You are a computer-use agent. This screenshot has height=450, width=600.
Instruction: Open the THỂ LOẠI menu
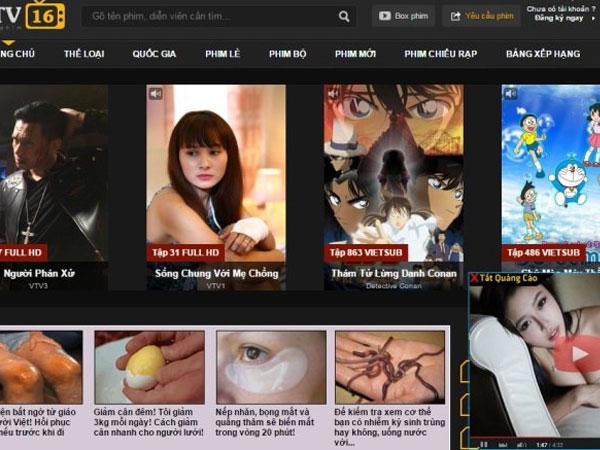(x=84, y=54)
